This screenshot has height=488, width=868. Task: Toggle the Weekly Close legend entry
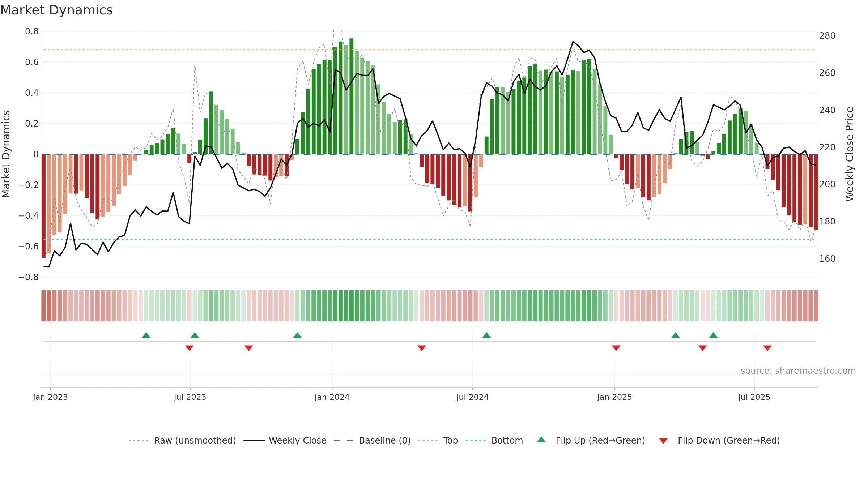285,440
